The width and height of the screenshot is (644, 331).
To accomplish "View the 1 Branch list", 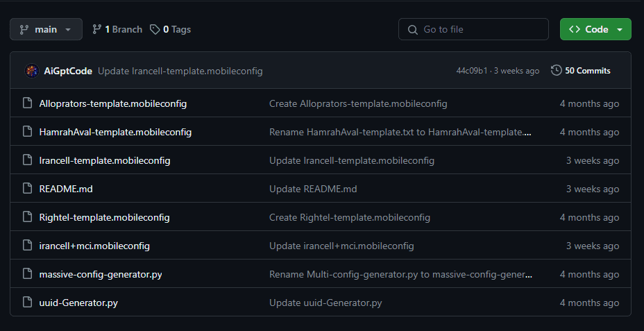I will click(117, 30).
